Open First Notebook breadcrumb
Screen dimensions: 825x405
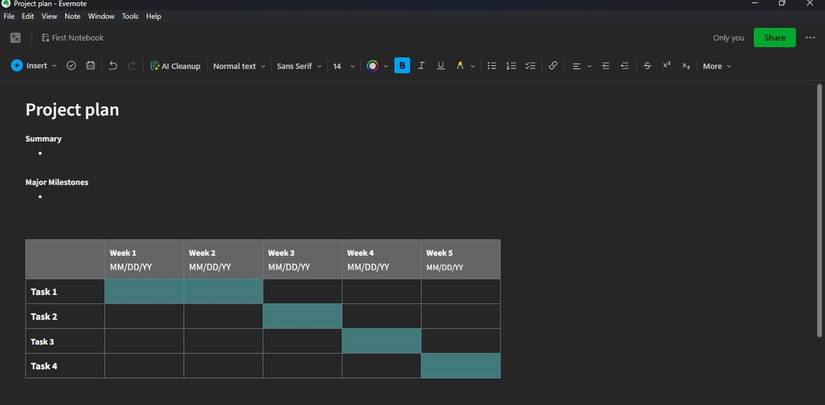73,38
